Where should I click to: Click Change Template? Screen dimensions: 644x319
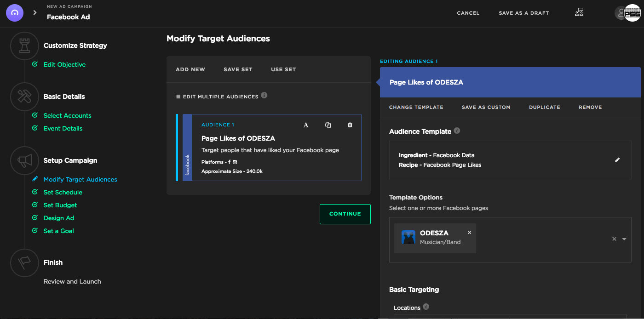coord(416,107)
